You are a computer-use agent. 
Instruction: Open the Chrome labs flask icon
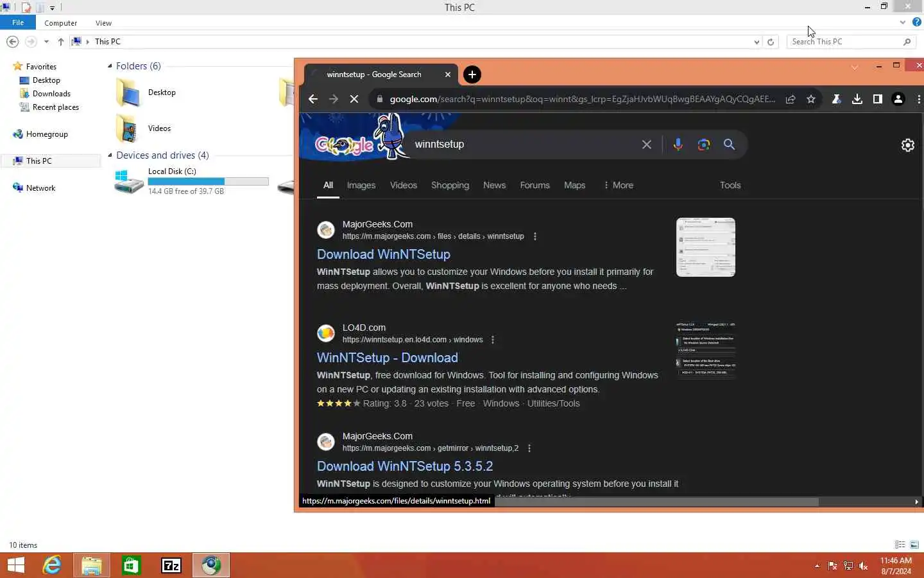836,99
